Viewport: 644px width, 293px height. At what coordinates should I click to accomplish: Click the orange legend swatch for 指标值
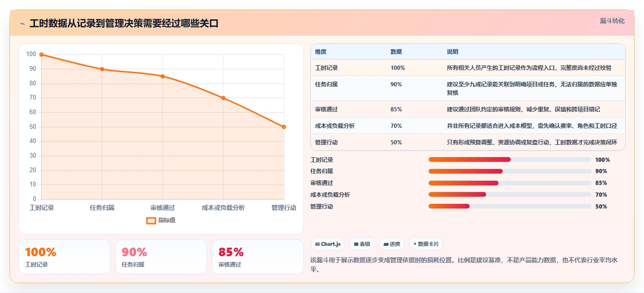tap(151, 220)
